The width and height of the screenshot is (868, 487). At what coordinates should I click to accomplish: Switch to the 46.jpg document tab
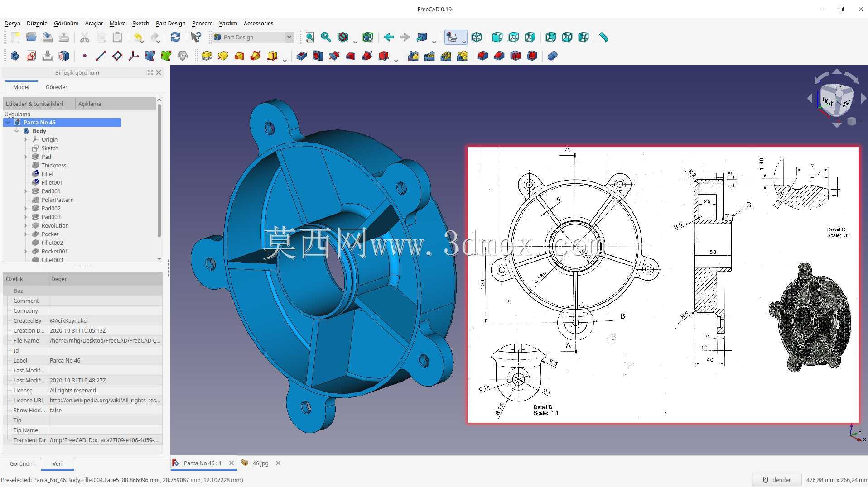pyautogui.click(x=260, y=463)
